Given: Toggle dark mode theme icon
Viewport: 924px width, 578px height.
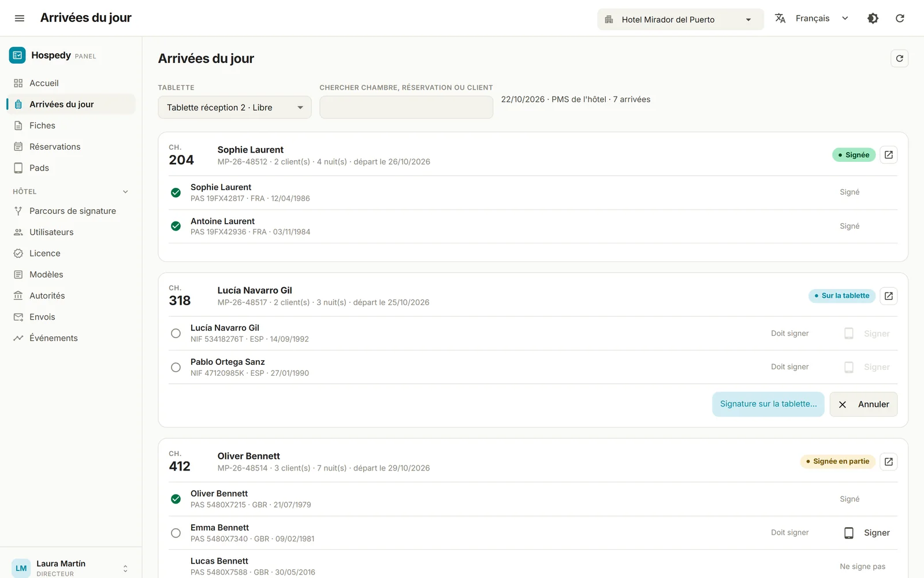Looking at the screenshot, I should (x=873, y=18).
